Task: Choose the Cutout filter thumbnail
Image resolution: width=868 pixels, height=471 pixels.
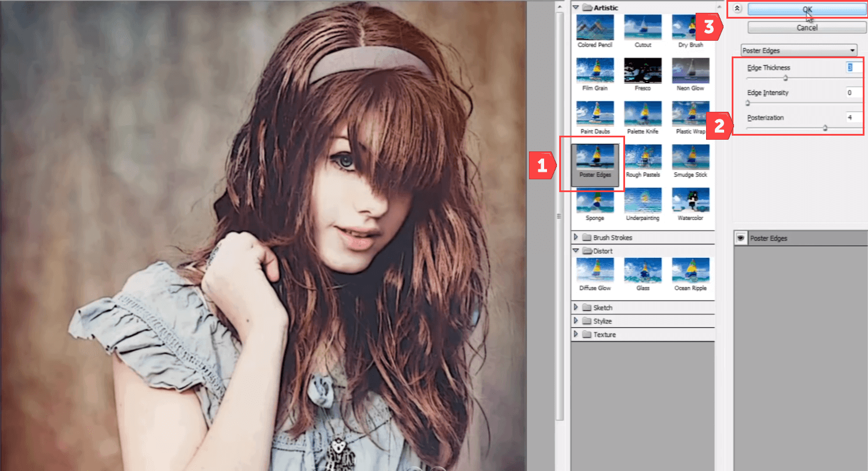Action: (643, 27)
